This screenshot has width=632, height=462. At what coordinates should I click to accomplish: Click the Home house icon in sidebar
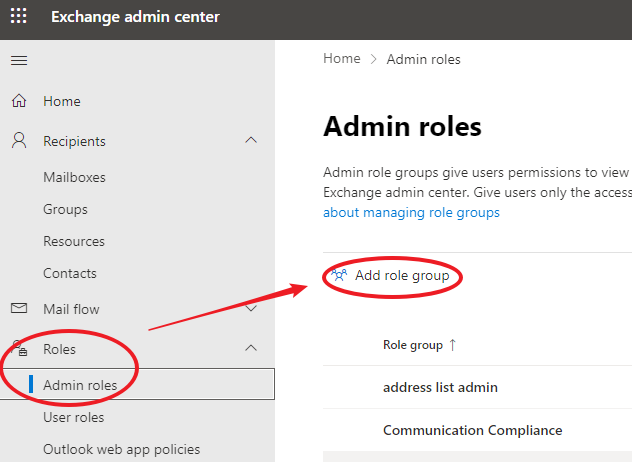click(19, 101)
